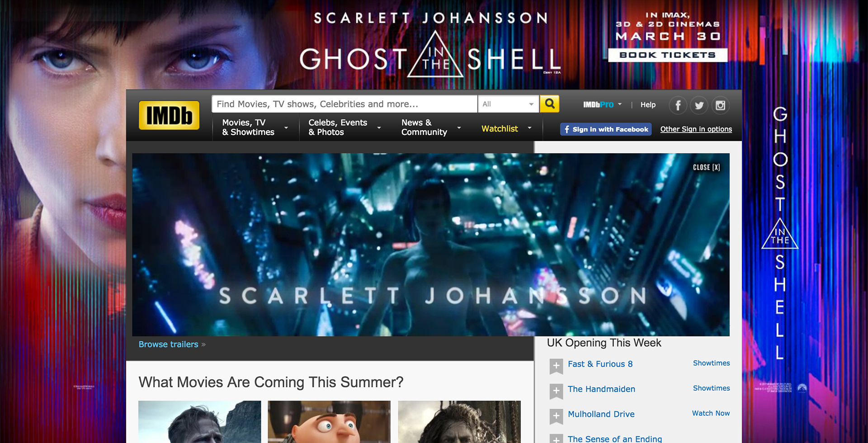Open The Sense of an Ending link
868x443 pixels.
click(614, 438)
